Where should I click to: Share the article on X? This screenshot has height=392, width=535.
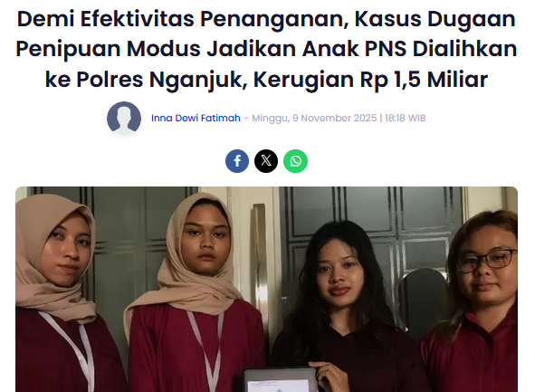(x=266, y=161)
